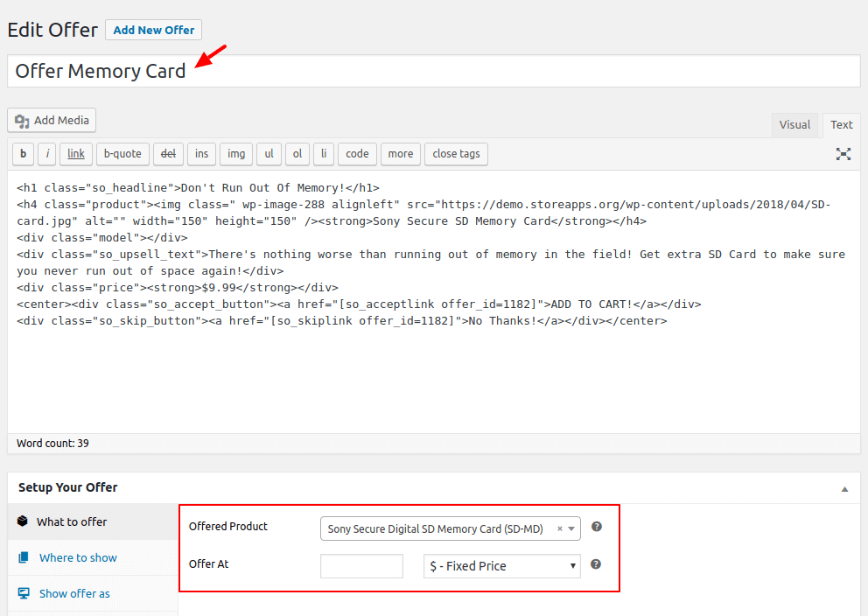Insert code tag with code button
This screenshot has height=616, width=868.
click(x=357, y=154)
